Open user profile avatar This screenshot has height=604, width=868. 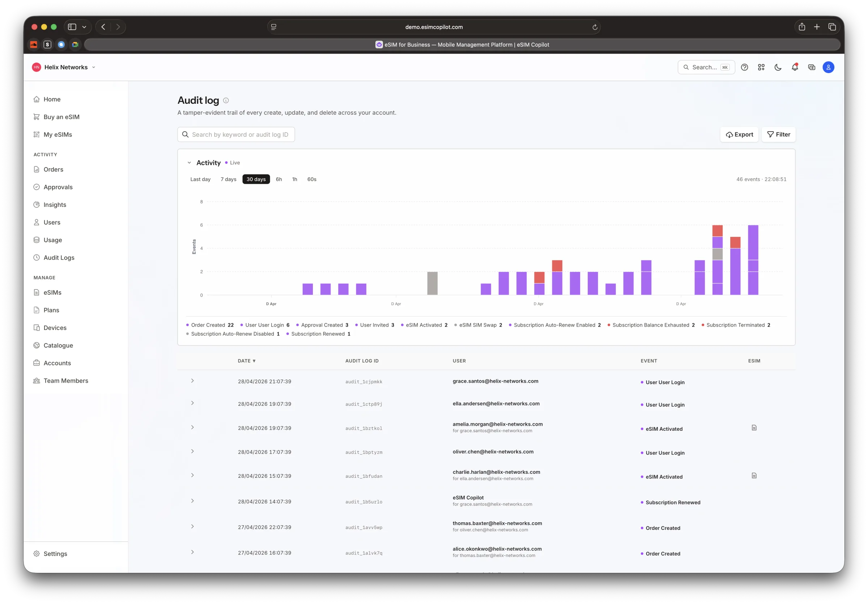[x=828, y=67]
